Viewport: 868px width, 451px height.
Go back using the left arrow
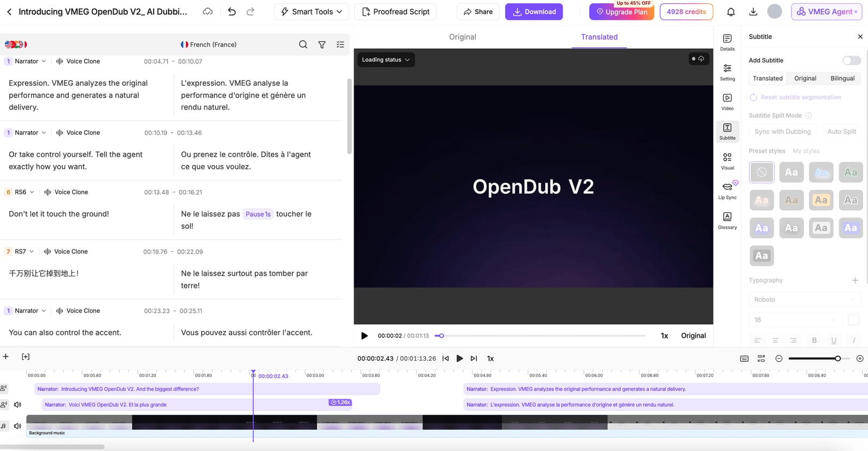9,11
